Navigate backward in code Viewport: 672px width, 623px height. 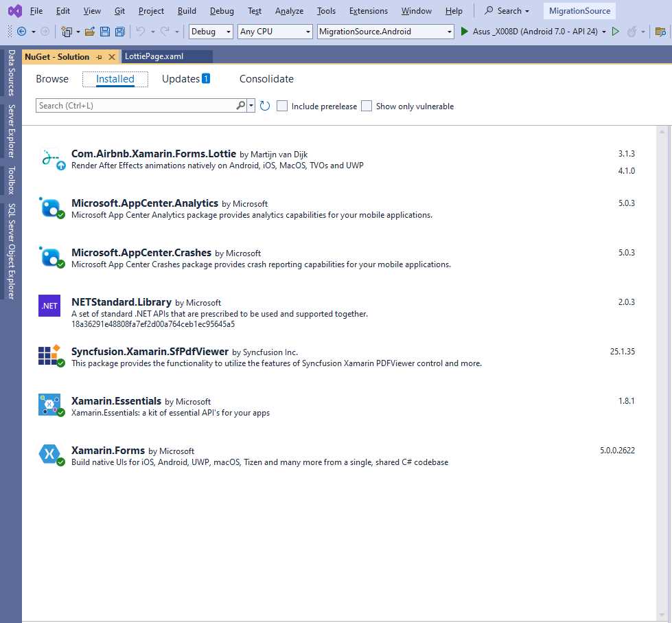[x=21, y=31]
